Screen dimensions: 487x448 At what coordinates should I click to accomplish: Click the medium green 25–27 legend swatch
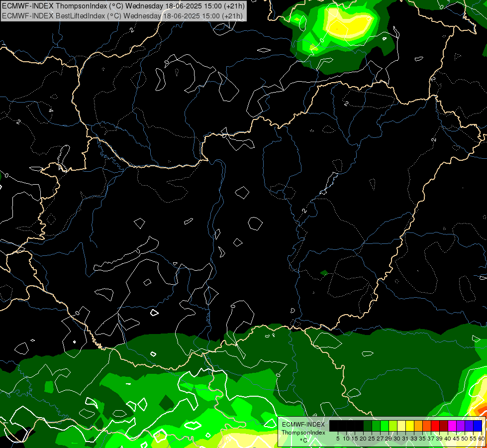(376, 426)
